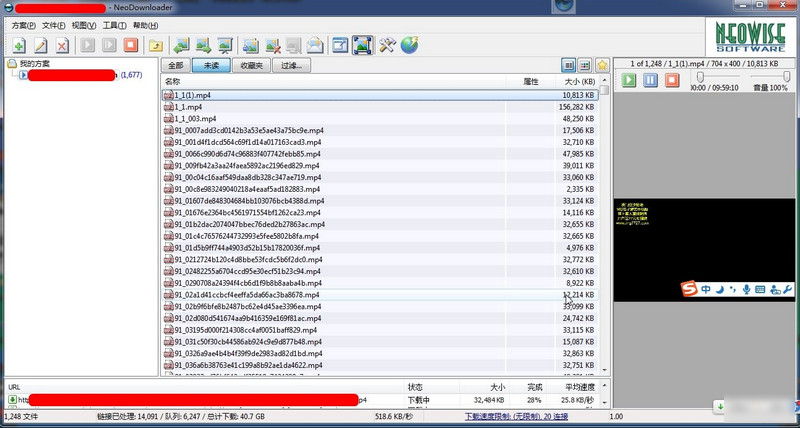Select file 1_1_003.mp4
Screen dimensions: 800x428
click(380, 119)
